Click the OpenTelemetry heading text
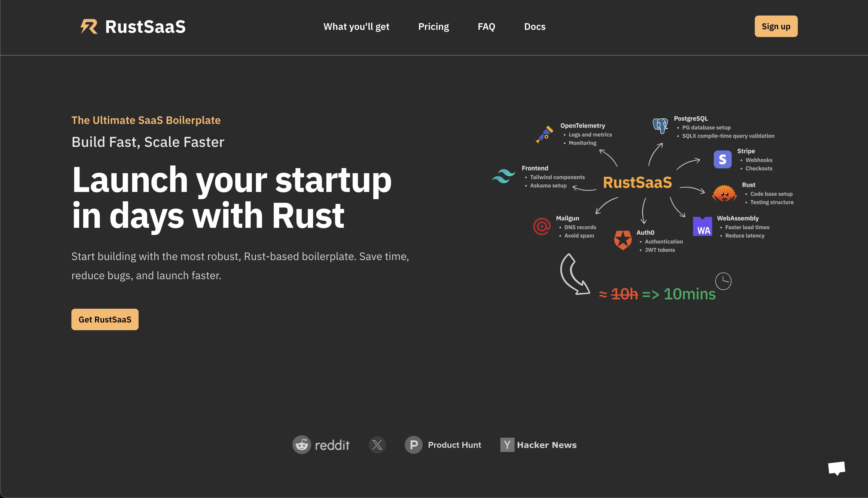Viewport: 868px width, 498px height. [583, 125]
